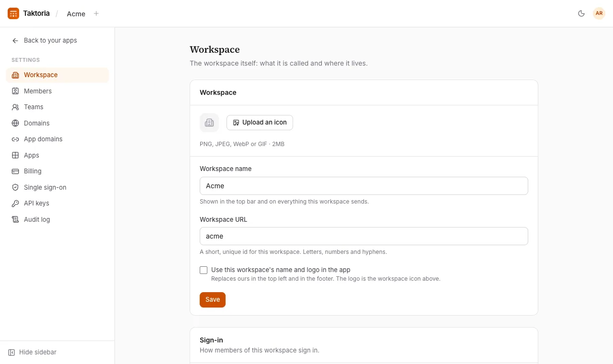Open Single sign-on settings
Image resolution: width=613 pixels, height=364 pixels.
point(57,187)
